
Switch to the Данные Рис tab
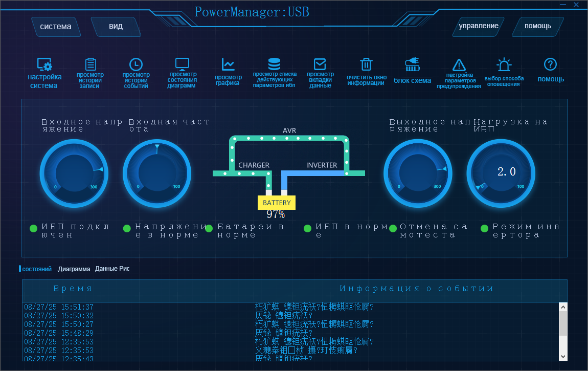pyautogui.click(x=112, y=269)
